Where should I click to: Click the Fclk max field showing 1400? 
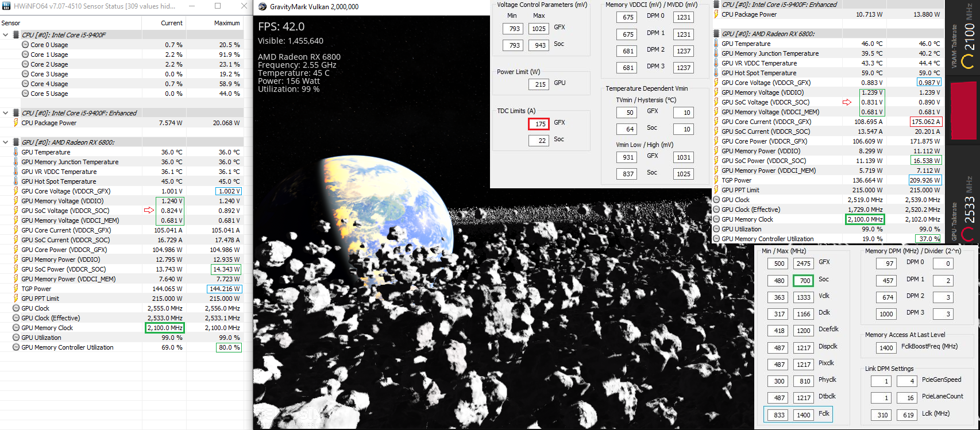click(x=803, y=415)
